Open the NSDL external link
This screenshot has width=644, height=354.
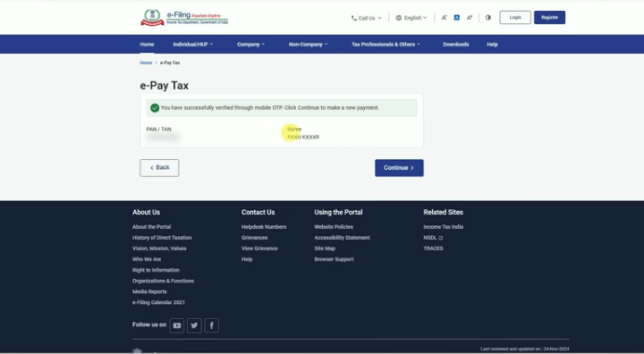pyautogui.click(x=433, y=238)
